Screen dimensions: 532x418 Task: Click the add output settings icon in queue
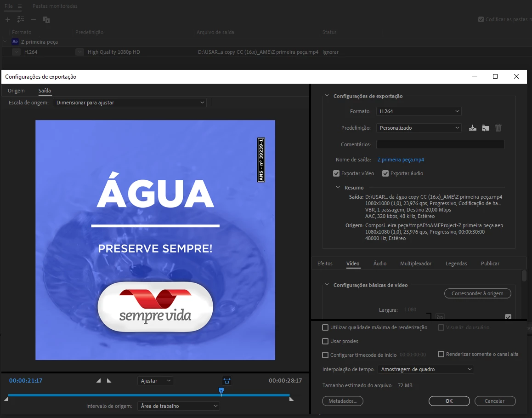21,20
